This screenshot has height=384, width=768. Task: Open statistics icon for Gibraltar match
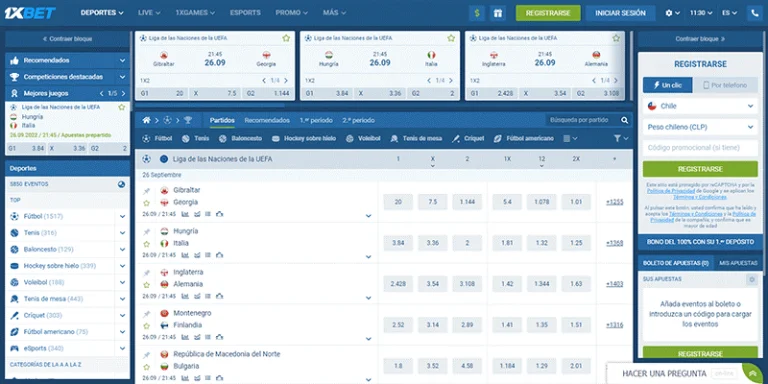click(185, 214)
